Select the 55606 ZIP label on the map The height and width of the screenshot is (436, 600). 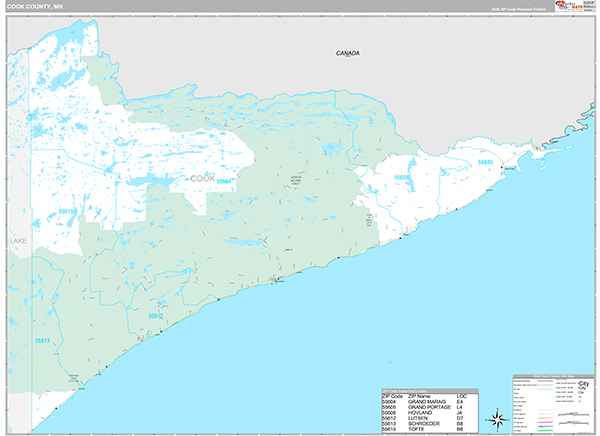[x=402, y=177]
